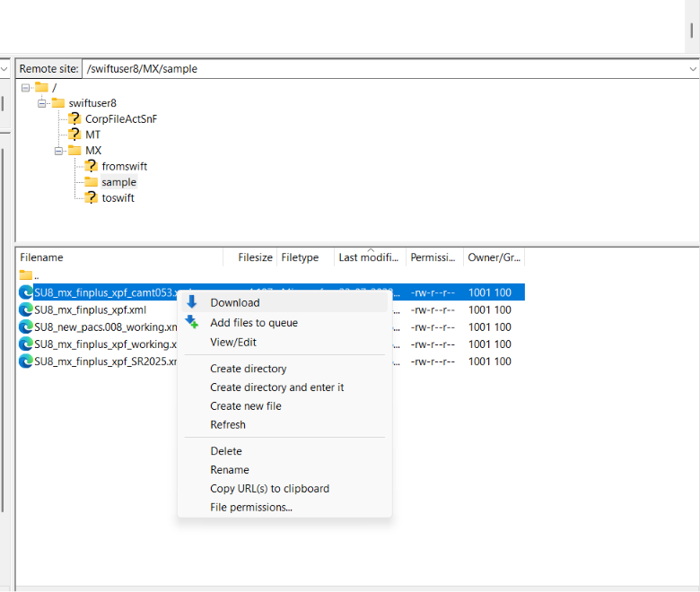This screenshot has width=700, height=592.
Task: Open the Remote site path dropdown
Action: (x=693, y=69)
